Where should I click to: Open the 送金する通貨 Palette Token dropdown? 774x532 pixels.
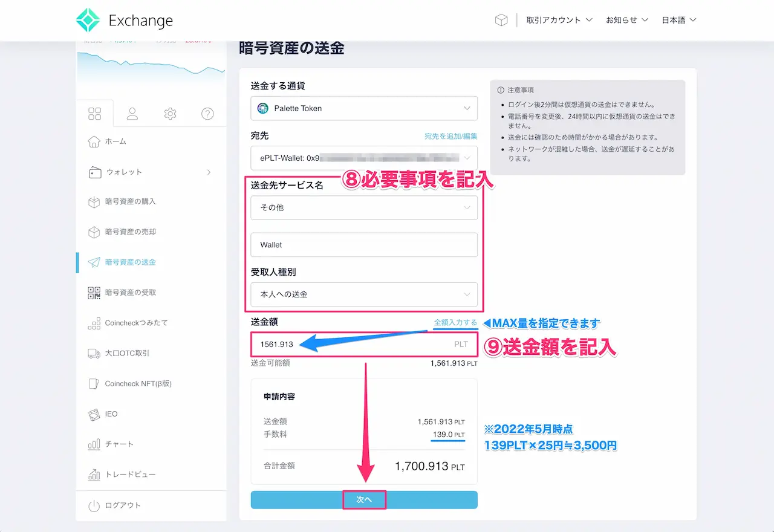364,108
